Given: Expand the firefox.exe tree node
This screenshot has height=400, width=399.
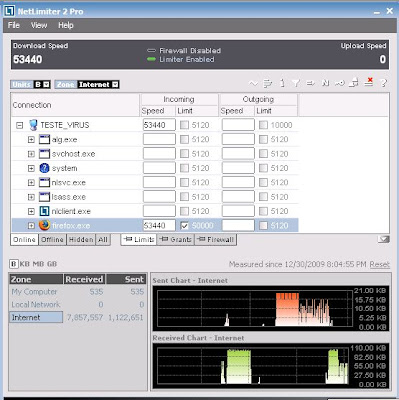Looking at the screenshot, I should coord(31,226).
